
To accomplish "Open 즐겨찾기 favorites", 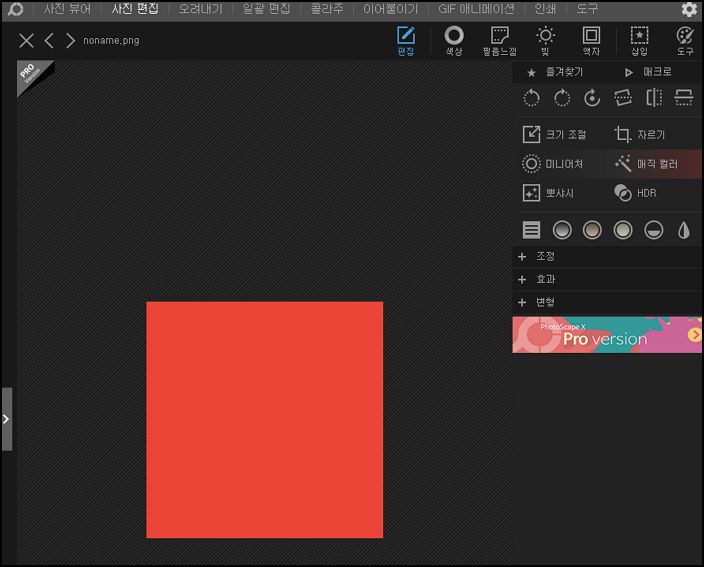I will point(555,72).
